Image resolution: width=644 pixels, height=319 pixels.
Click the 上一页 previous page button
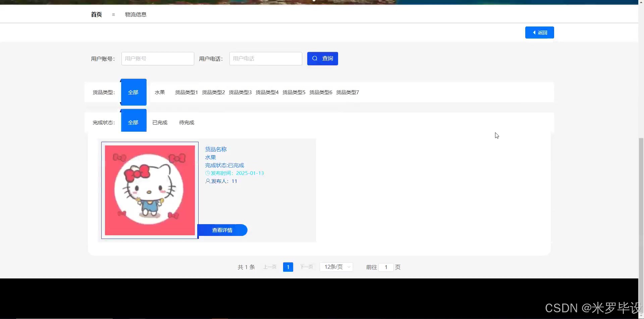click(270, 267)
